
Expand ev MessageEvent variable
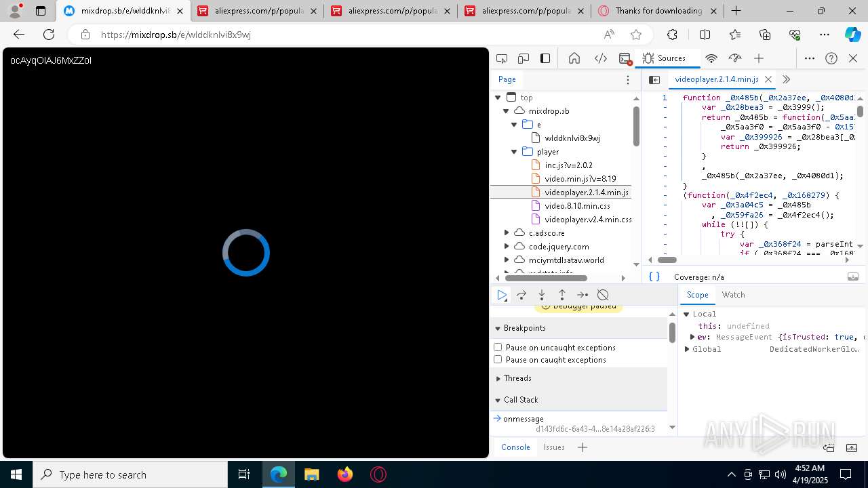(692, 337)
